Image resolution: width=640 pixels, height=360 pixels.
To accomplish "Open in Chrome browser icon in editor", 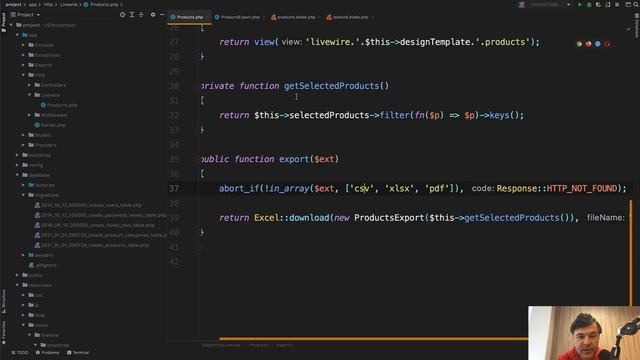I will pyautogui.click(x=579, y=44).
